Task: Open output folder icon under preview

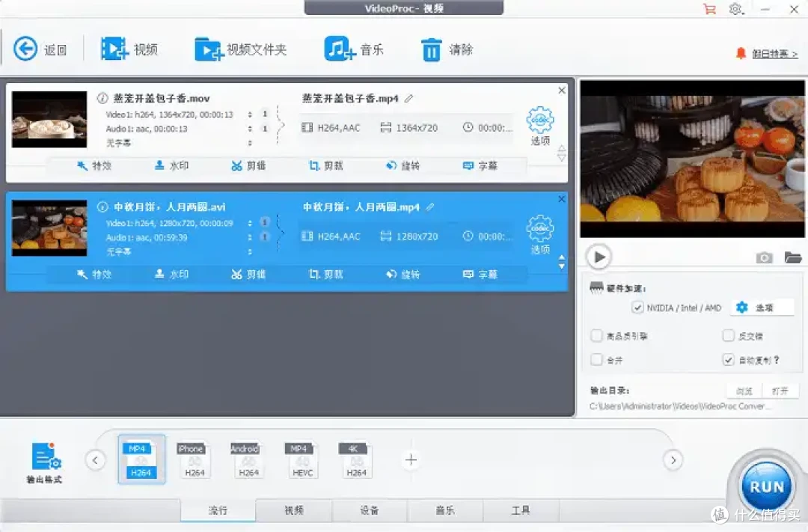Action: click(x=792, y=257)
